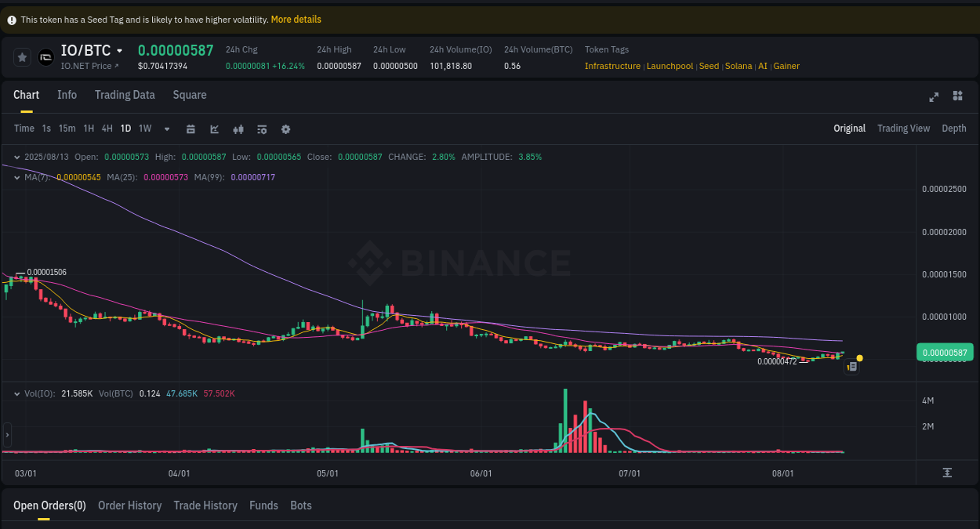Expand the chart to fullscreen
980x529 pixels.
[x=934, y=96]
